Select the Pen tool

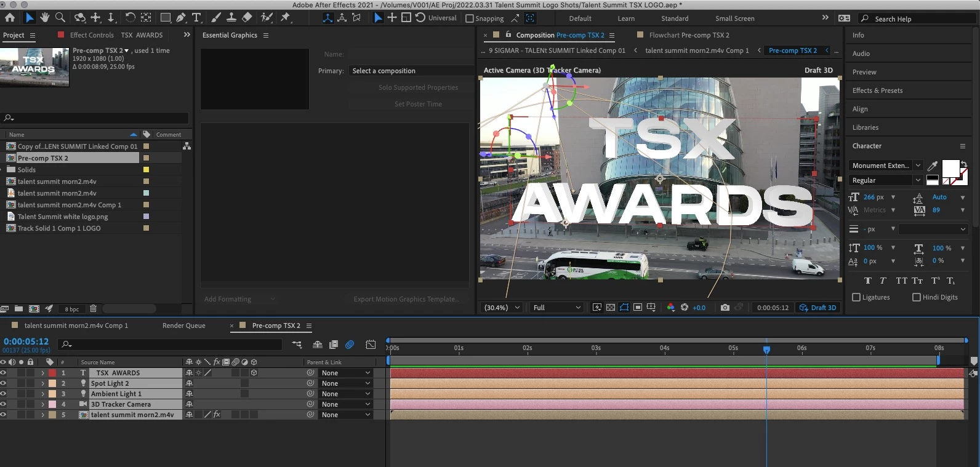point(181,17)
